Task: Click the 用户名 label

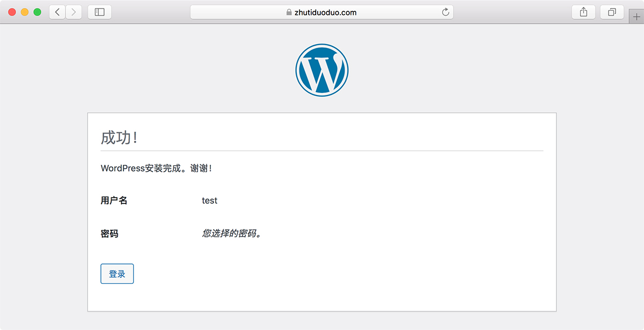Action: click(114, 201)
